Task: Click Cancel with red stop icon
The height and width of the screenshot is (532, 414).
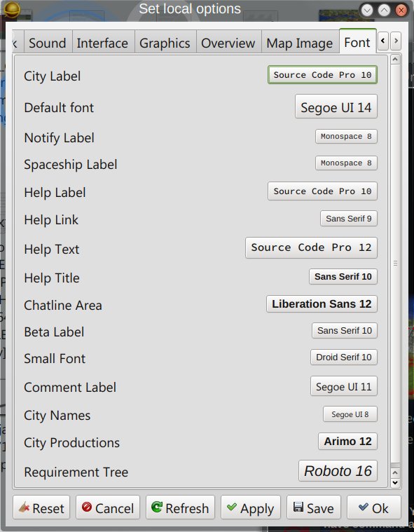Action: (x=108, y=507)
